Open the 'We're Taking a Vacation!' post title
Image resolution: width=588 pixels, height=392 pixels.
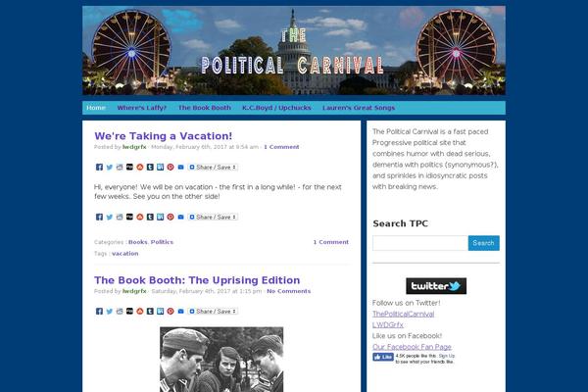[x=163, y=136]
